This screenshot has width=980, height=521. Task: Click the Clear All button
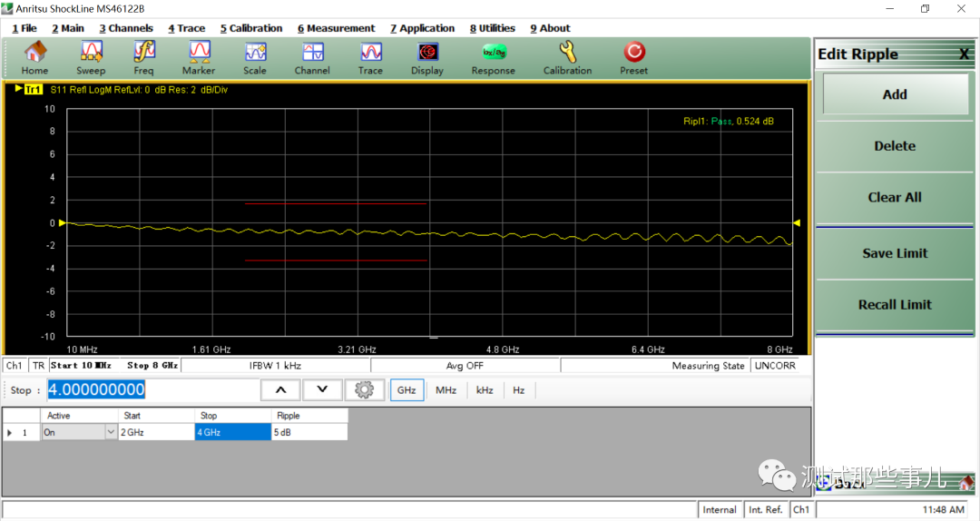point(895,197)
